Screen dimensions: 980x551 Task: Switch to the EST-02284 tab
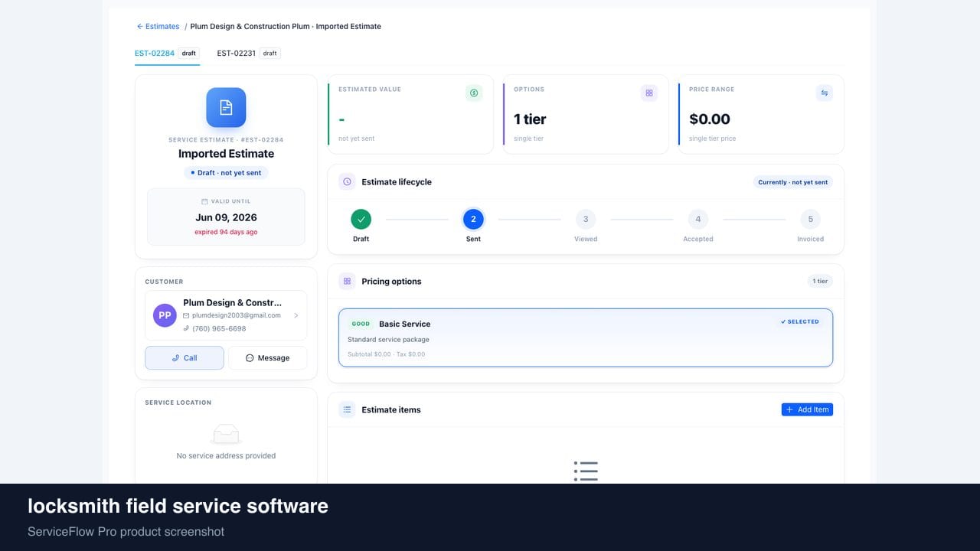(x=167, y=54)
